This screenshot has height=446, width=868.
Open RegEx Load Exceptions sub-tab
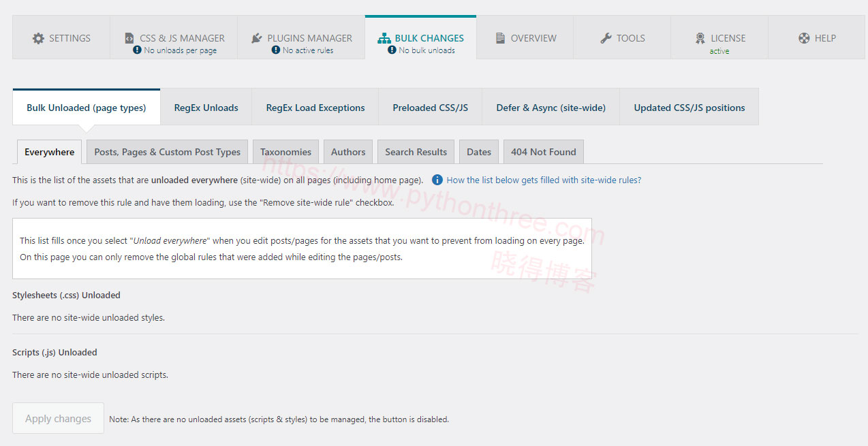315,108
